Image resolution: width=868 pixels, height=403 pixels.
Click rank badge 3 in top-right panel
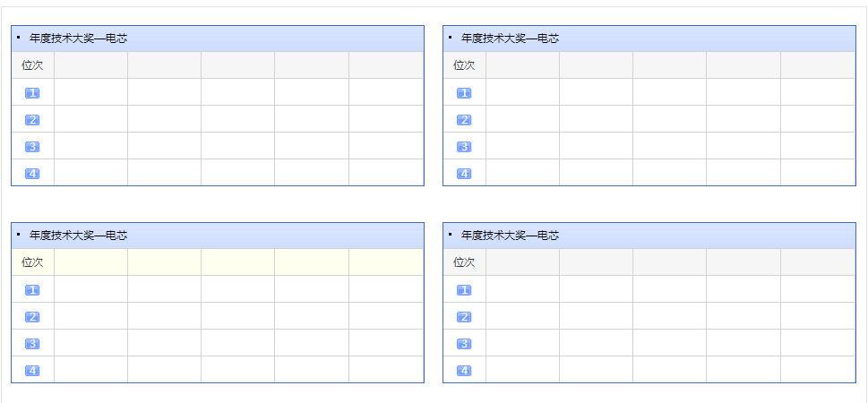464,147
